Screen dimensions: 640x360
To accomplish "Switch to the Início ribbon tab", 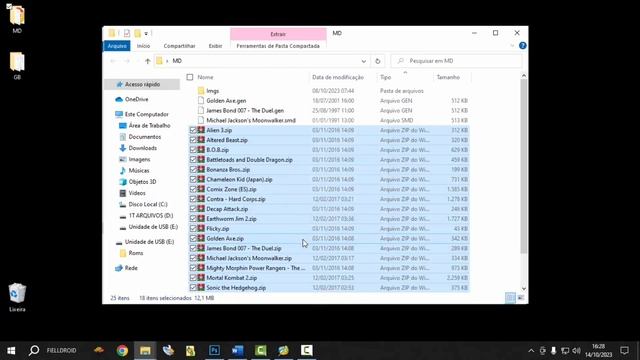I will click(143, 46).
